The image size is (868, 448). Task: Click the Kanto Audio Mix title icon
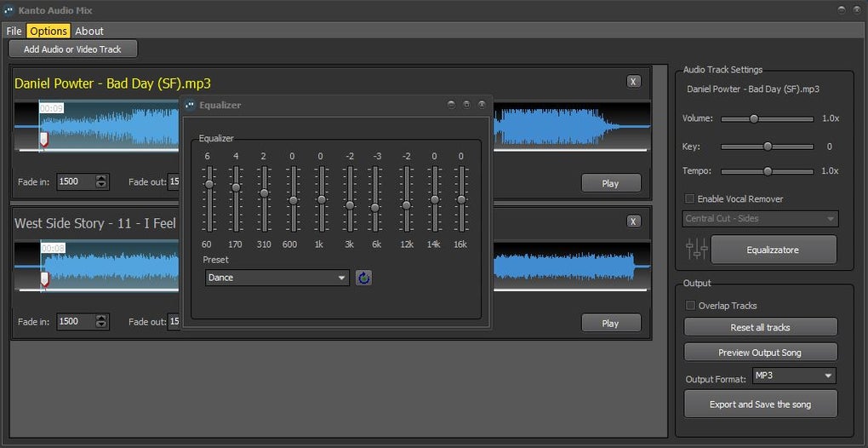(x=9, y=10)
